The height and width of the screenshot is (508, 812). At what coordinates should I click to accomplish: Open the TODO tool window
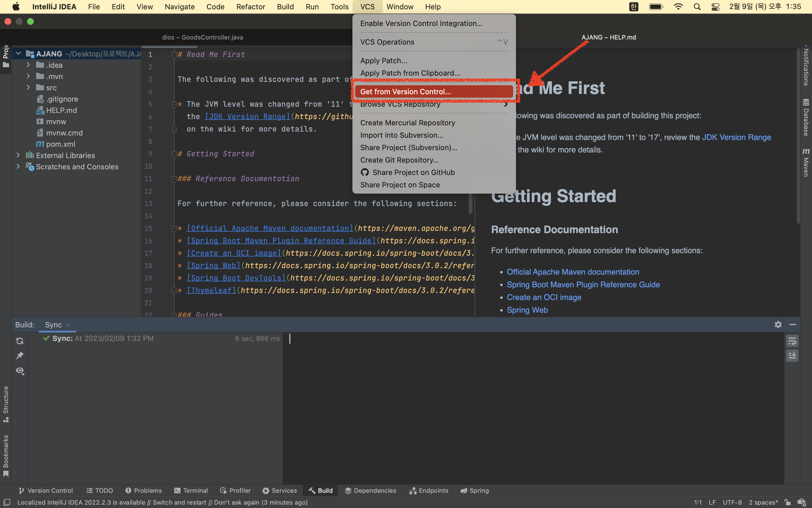(x=100, y=491)
